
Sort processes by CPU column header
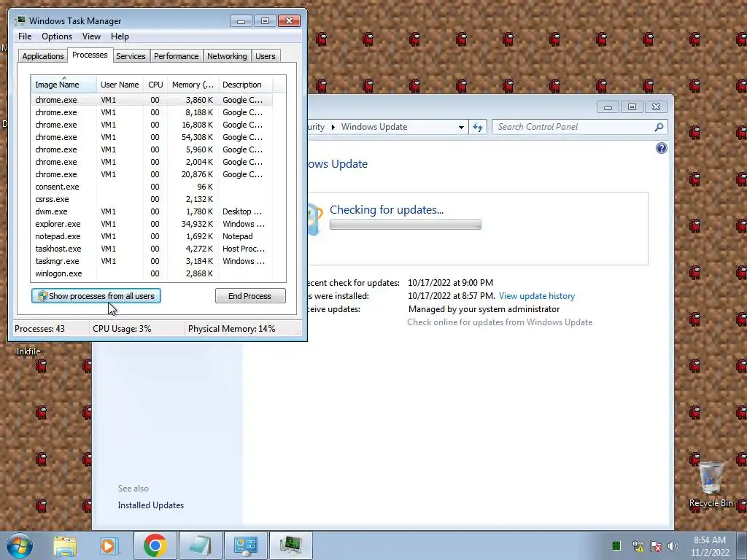(x=155, y=85)
